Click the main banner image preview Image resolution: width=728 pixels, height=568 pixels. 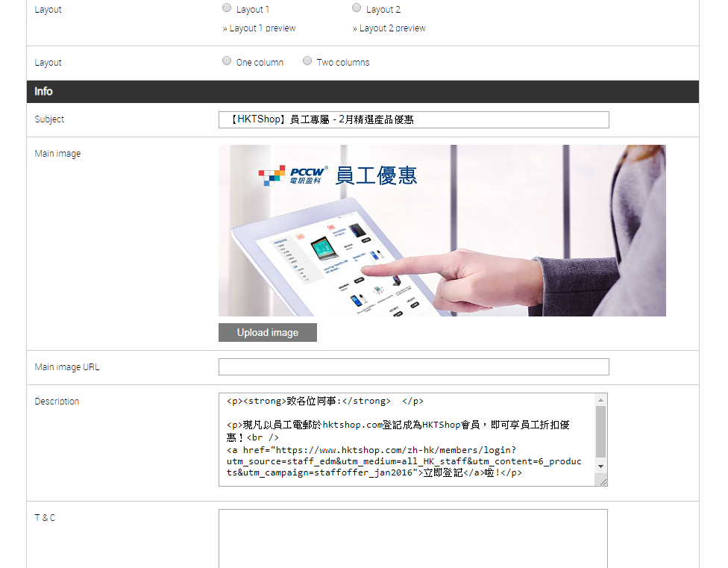pyautogui.click(x=442, y=231)
